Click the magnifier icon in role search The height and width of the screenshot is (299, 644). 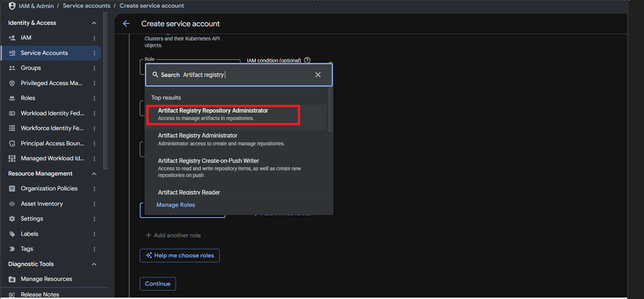(x=156, y=75)
